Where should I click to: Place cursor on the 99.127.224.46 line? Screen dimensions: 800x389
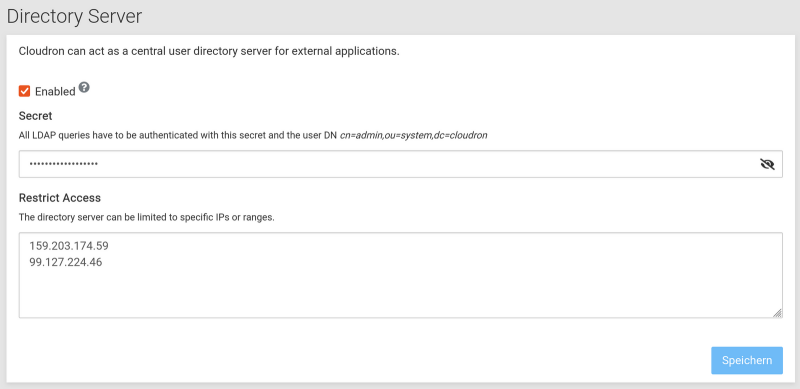click(66, 262)
